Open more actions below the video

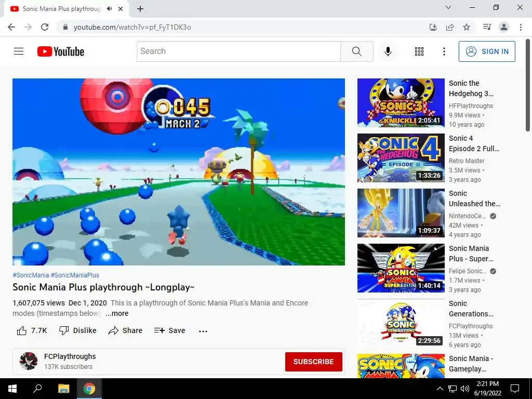tap(203, 331)
